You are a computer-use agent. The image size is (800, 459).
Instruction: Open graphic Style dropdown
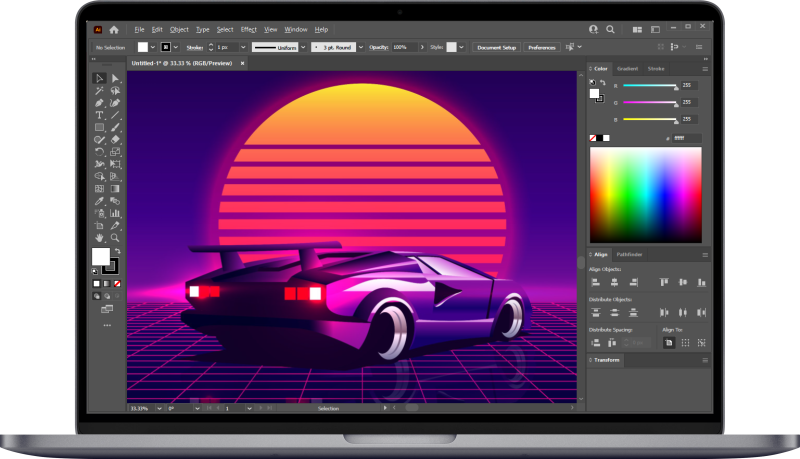[x=461, y=47]
